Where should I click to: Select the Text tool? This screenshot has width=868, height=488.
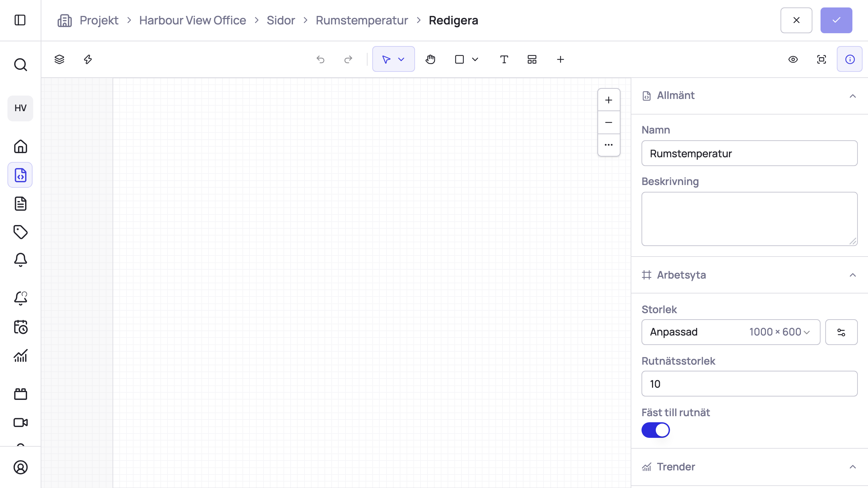[504, 59]
